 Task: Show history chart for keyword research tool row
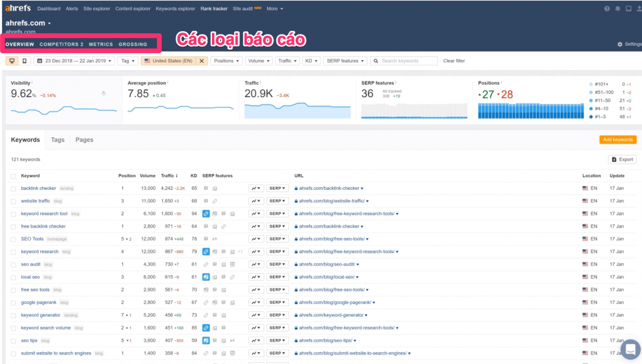pyautogui.click(x=256, y=214)
